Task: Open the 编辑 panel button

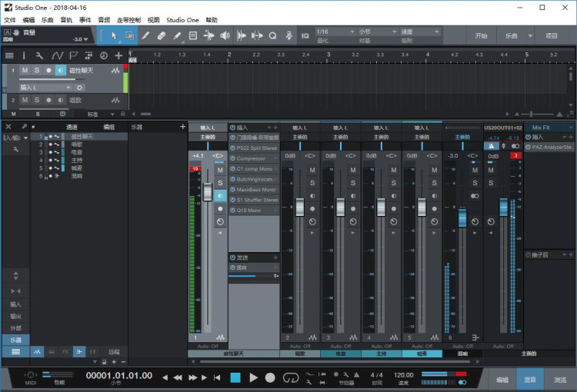Action: click(502, 380)
